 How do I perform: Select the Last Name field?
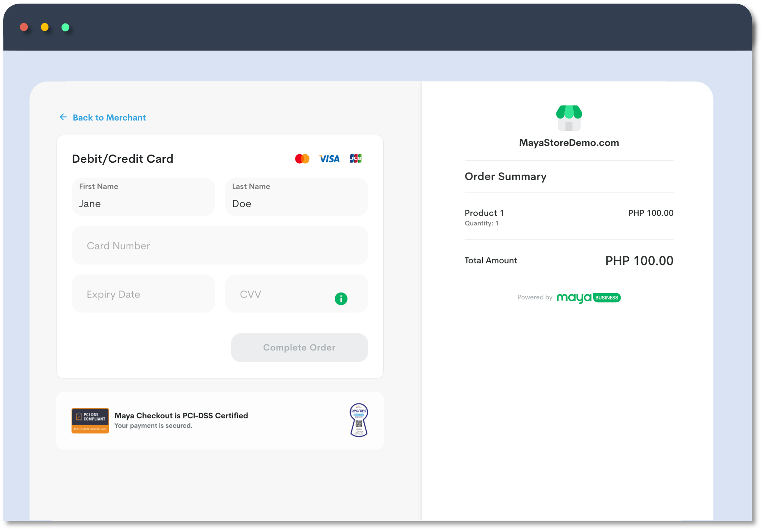296,197
